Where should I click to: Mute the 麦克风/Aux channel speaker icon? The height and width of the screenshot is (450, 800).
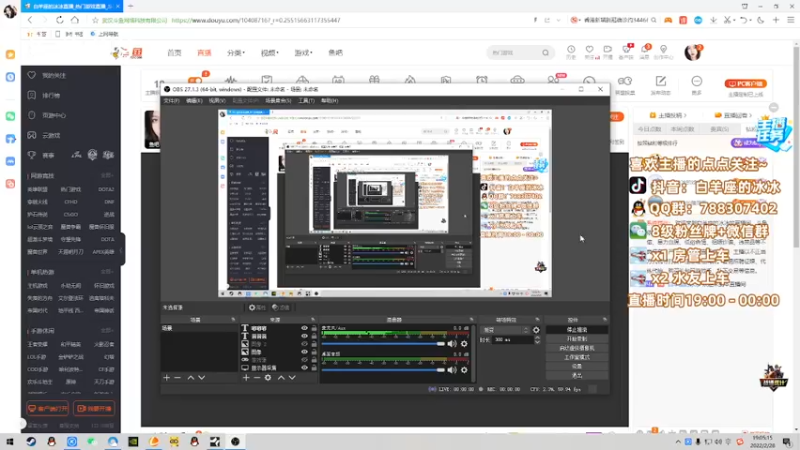coord(452,344)
